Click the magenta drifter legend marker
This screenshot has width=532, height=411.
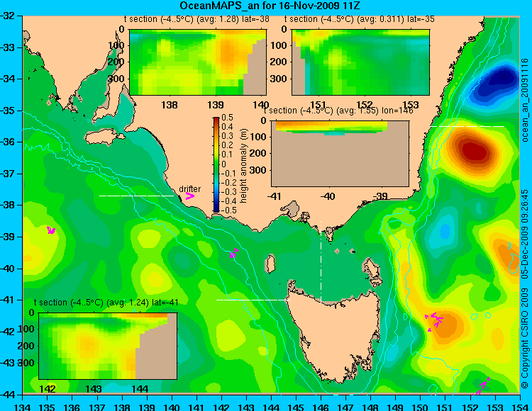189,196
